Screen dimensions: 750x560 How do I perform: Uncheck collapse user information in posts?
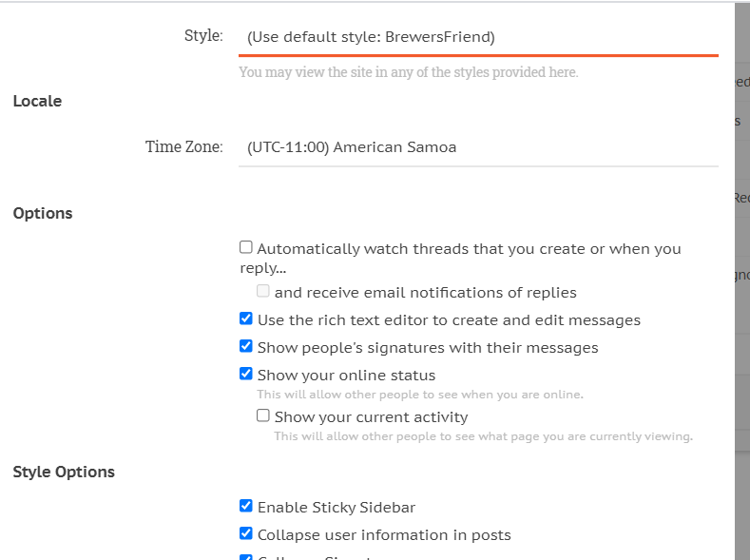pyautogui.click(x=246, y=534)
